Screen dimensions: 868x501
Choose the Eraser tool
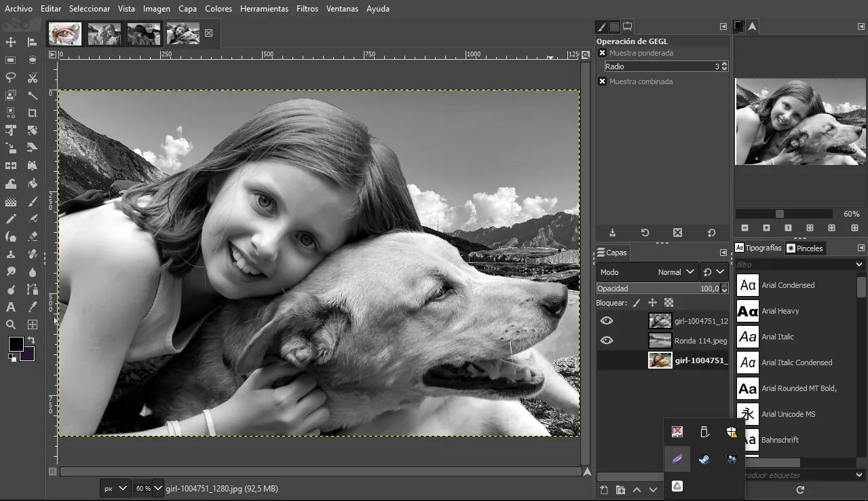point(33,237)
